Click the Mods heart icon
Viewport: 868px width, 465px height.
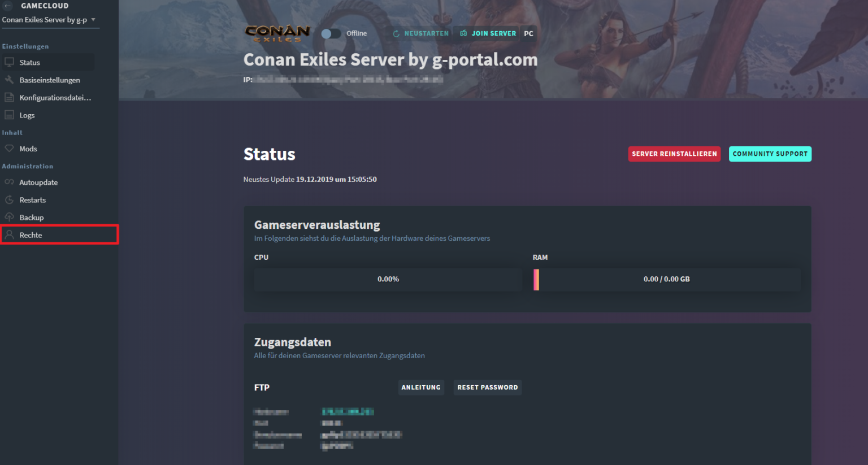[x=9, y=149]
